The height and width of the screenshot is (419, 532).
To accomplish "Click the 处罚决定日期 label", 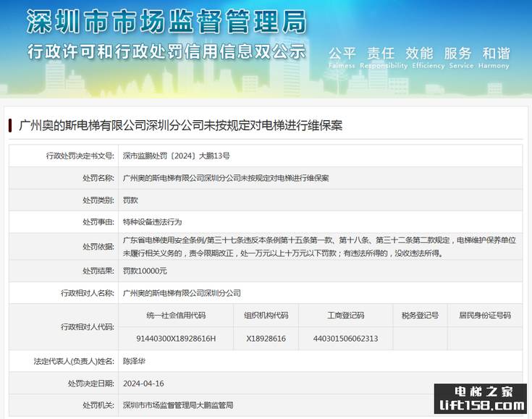I will [91, 384].
